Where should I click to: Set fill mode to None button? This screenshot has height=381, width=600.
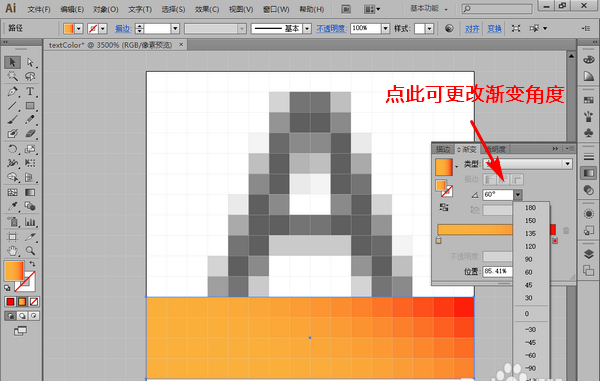pyautogui.click(x=34, y=302)
